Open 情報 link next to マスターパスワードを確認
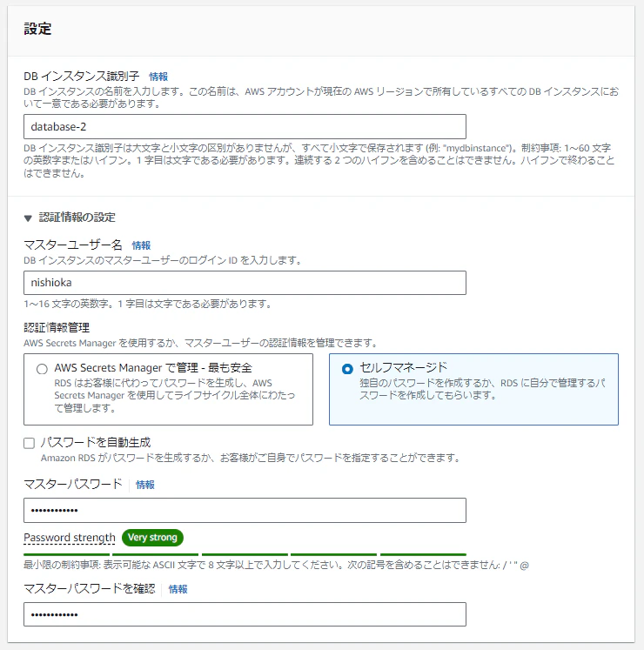Viewport: 644px width, 650px height. [178, 589]
